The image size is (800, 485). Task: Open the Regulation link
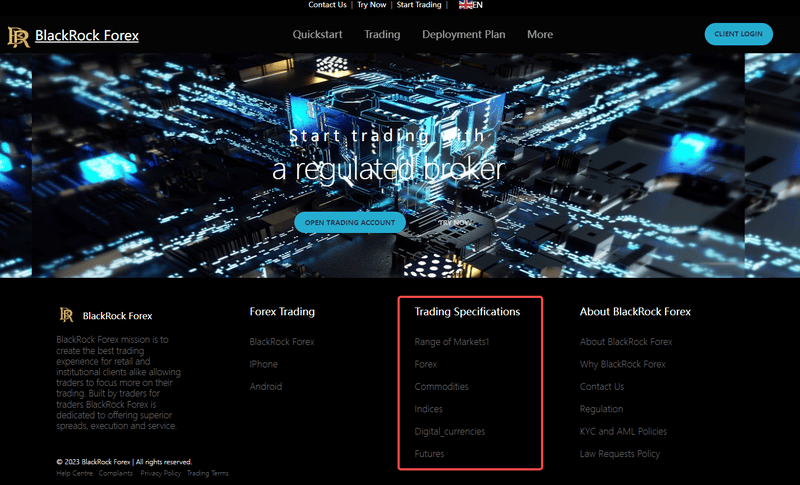coord(601,409)
